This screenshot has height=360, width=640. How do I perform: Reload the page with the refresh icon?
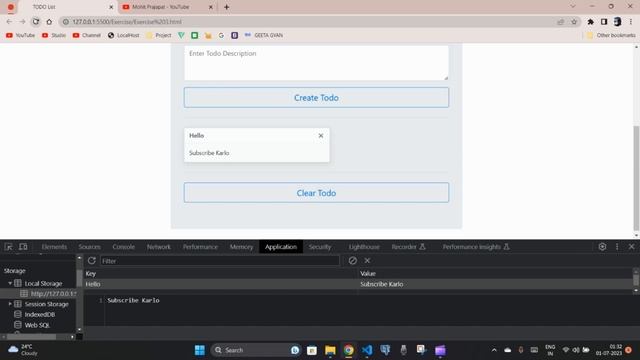tap(36, 22)
